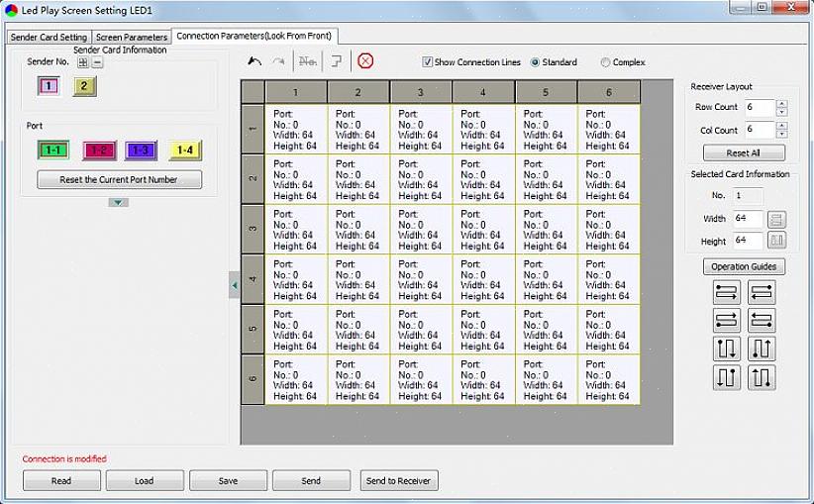Select column header 6 in grid
This screenshot has height=504, width=814.
[x=609, y=92]
